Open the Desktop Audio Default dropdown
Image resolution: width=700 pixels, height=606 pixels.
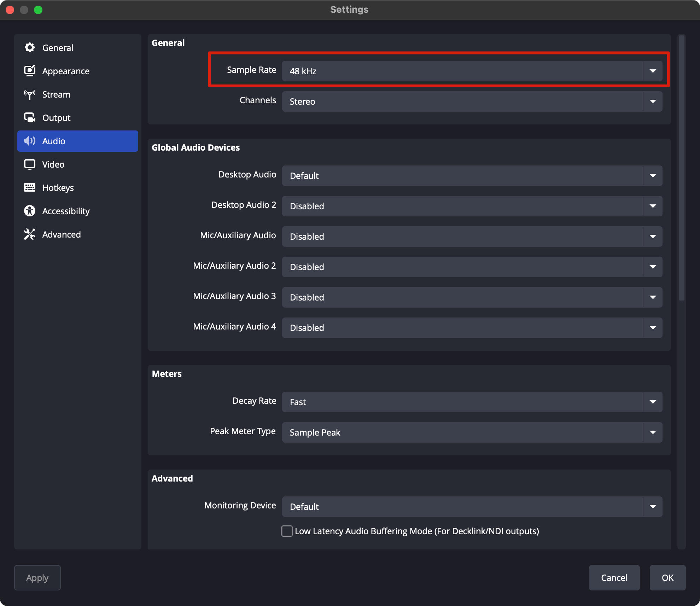coord(472,176)
